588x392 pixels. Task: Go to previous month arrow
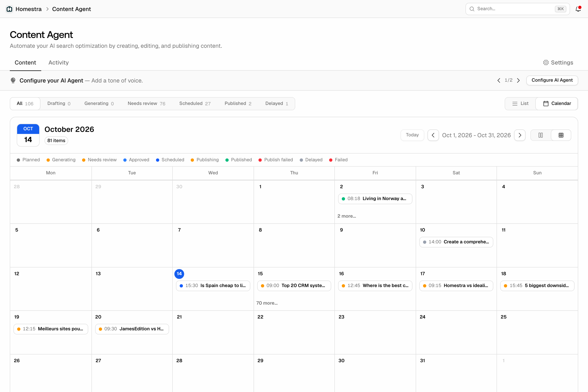433,135
